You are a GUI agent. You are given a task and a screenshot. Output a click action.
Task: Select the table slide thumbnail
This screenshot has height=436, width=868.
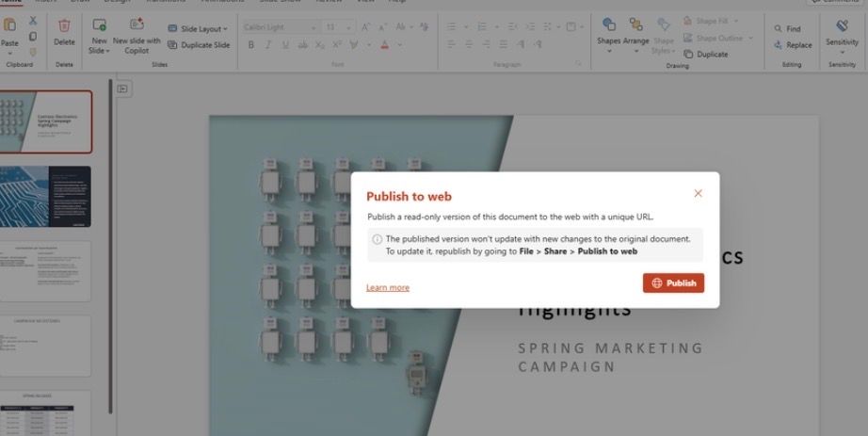[x=45, y=412]
